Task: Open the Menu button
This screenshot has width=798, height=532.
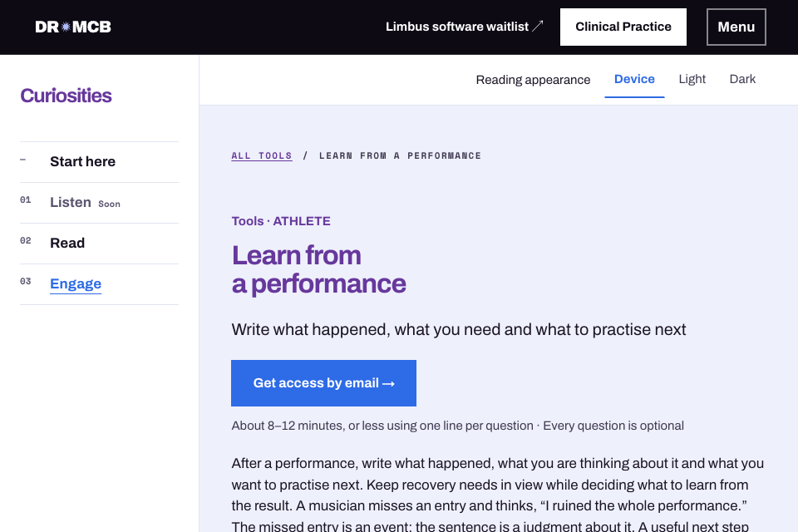Action: [736, 27]
